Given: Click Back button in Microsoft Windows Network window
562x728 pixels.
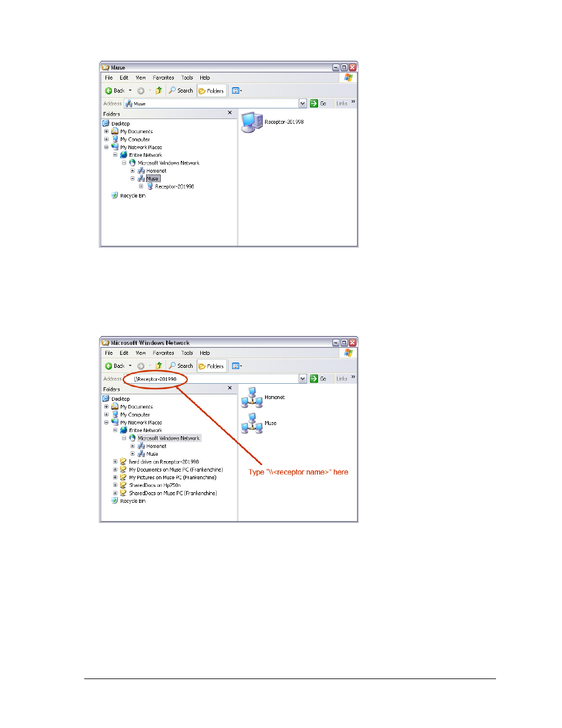Looking at the screenshot, I should tap(115, 366).
